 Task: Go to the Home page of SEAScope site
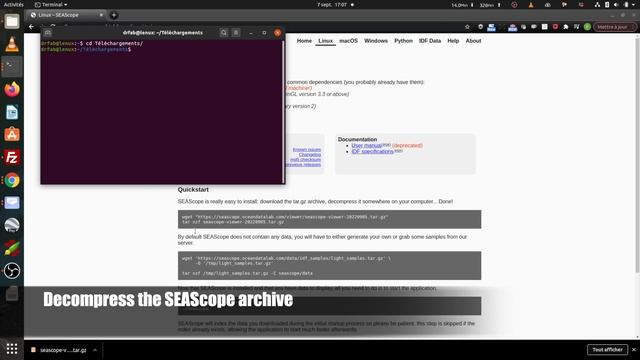click(304, 41)
